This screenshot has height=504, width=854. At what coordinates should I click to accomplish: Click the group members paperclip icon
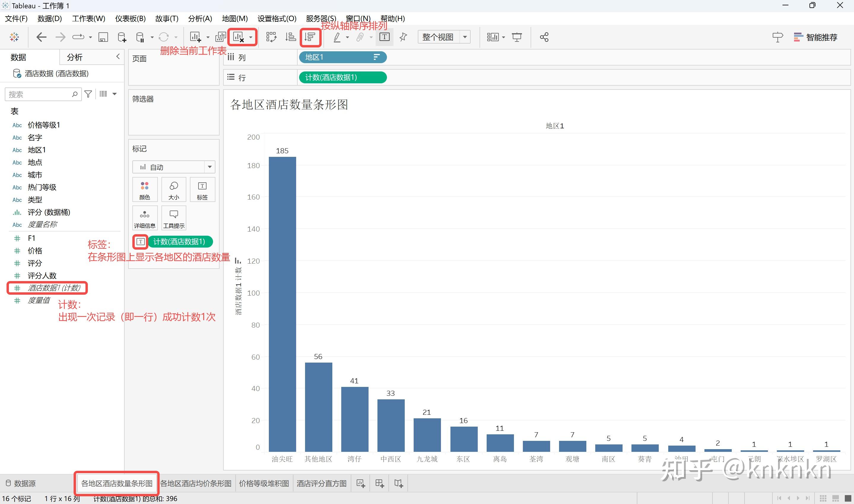click(x=360, y=37)
